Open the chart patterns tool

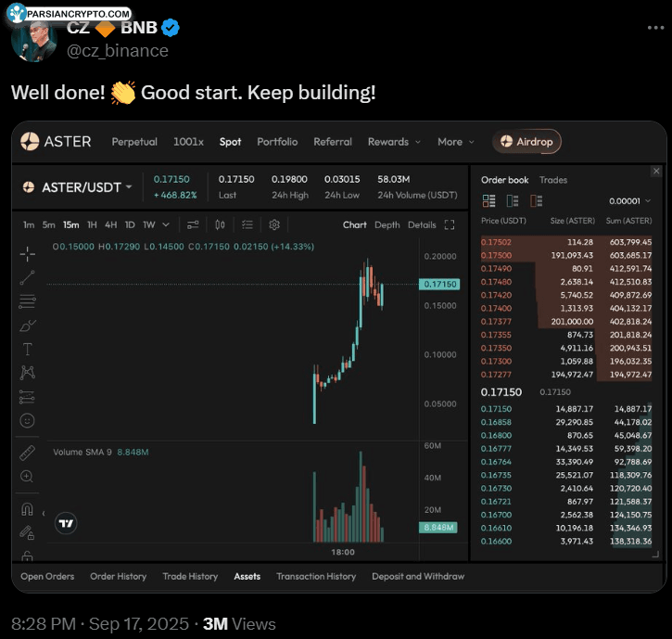[28, 373]
